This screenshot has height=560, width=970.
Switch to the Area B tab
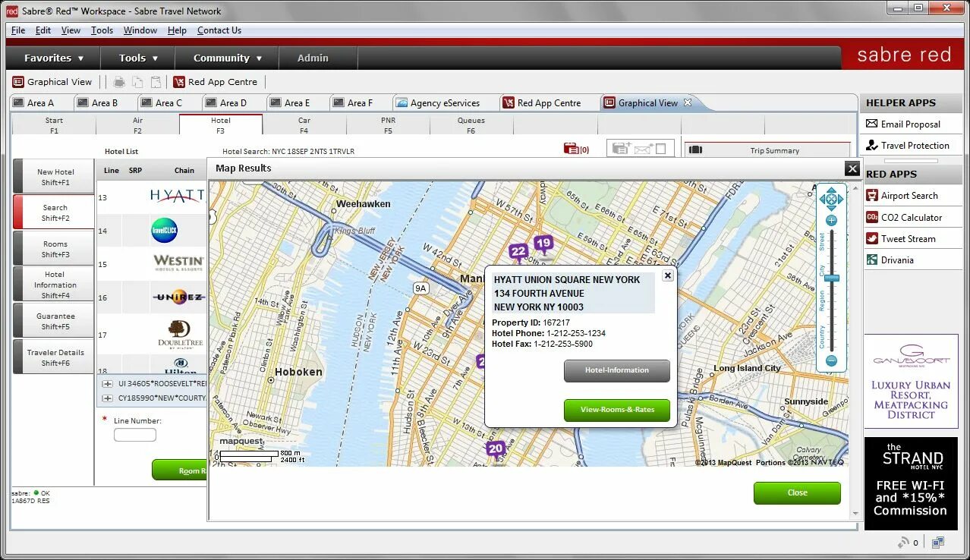point(105,102)
